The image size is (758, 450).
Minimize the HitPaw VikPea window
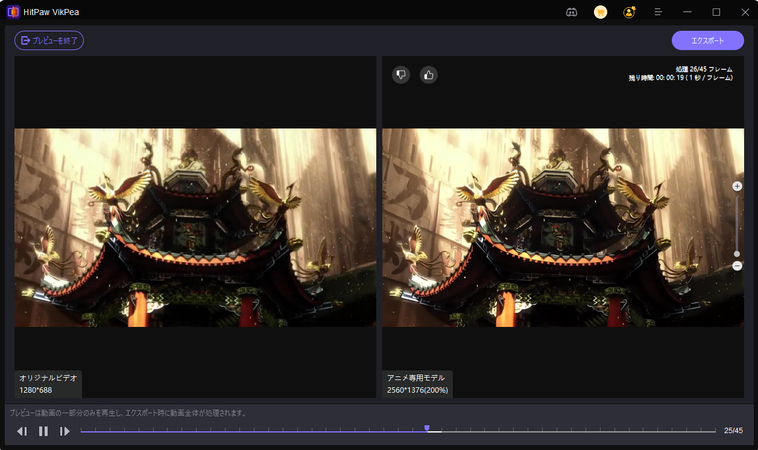[687, 12]
